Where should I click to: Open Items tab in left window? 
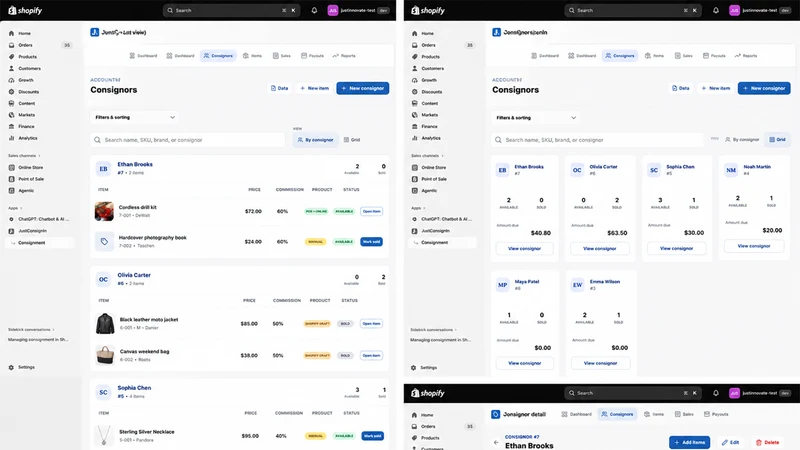click(x=253, y=56)
